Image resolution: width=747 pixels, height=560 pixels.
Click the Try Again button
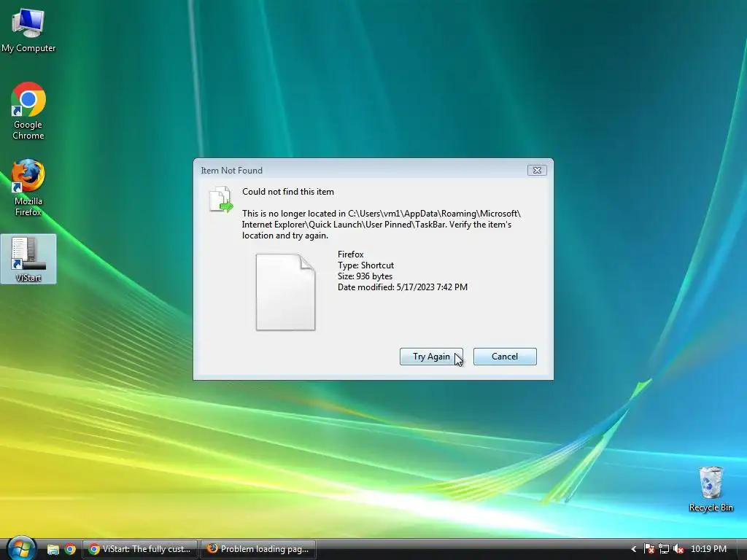coord(431,357)
